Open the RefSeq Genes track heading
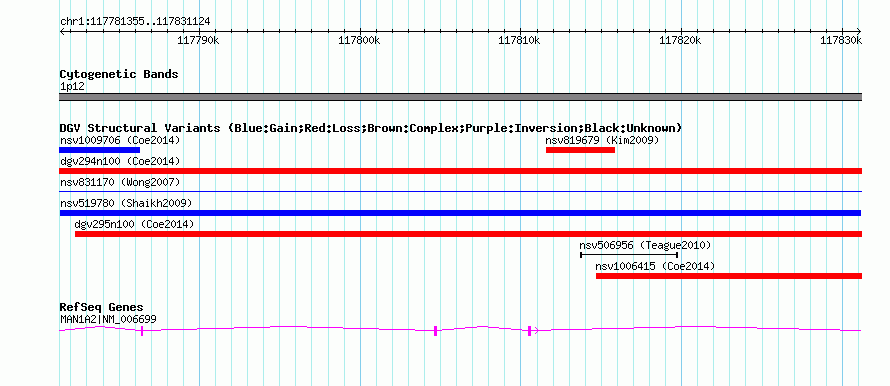 pyautogui.click(x=102, y=308)
